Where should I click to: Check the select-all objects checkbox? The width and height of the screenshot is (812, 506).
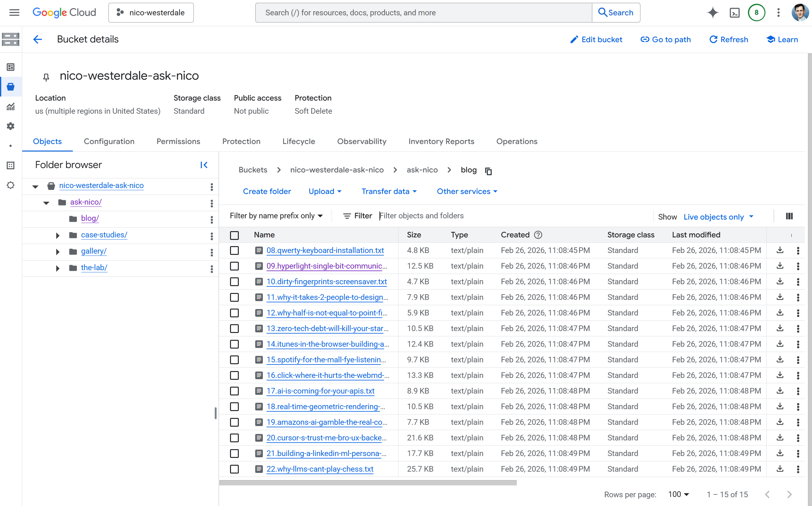click(x=234, y=236)
